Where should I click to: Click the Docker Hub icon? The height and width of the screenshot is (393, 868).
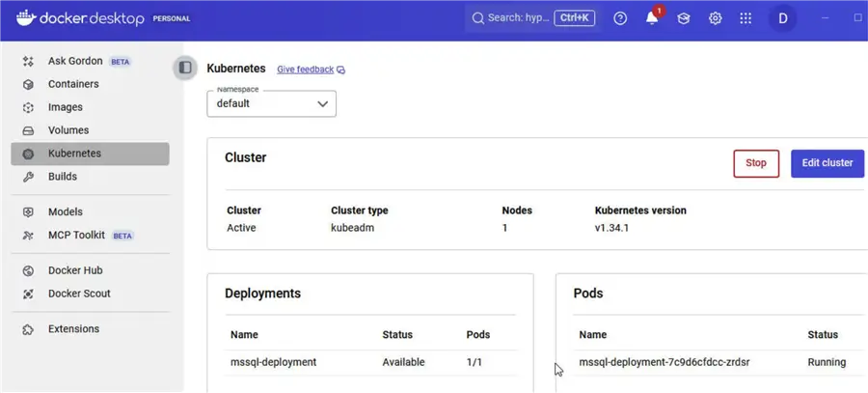pos(28,271)
